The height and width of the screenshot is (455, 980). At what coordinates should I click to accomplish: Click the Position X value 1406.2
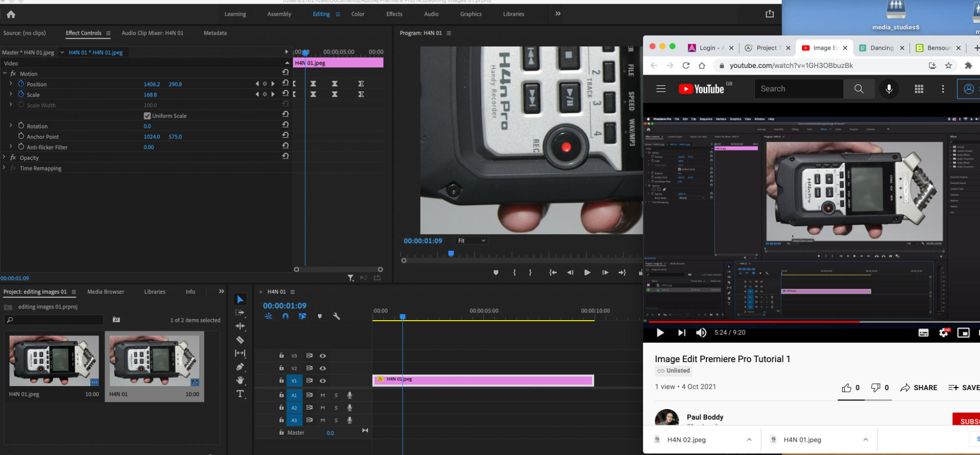coord(152,84)
